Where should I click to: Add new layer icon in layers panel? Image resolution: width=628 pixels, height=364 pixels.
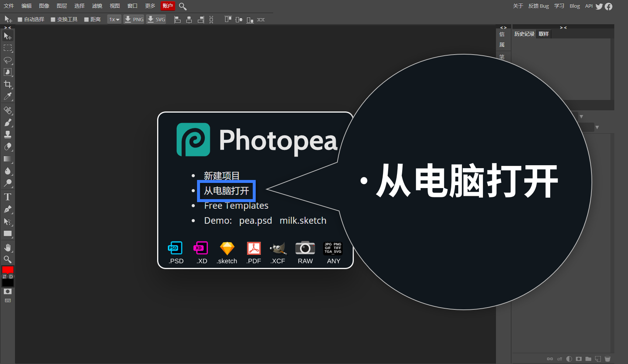pos(598,359)
